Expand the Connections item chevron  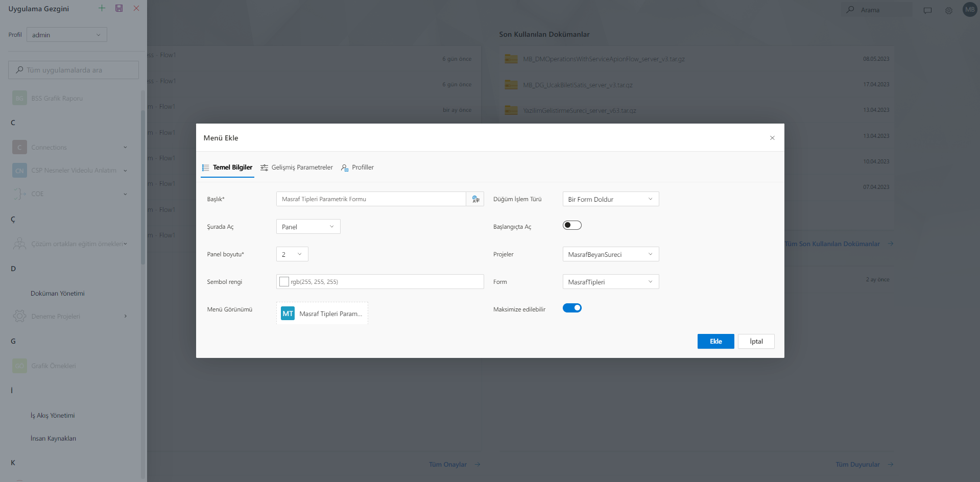coord(125,148)
